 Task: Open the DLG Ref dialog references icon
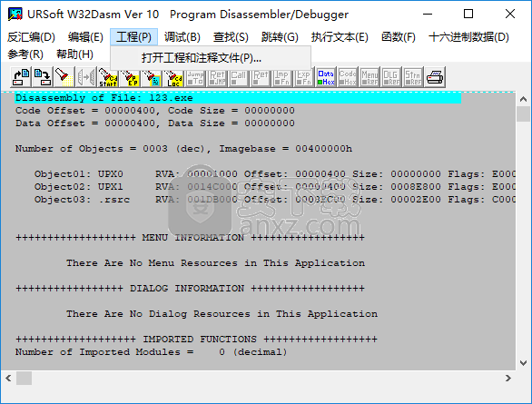(391, 77)
